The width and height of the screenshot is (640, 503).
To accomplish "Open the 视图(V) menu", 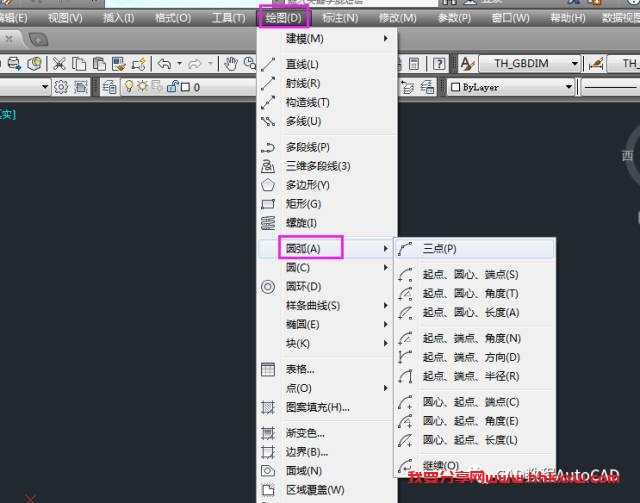I will (x=65, y=18).
